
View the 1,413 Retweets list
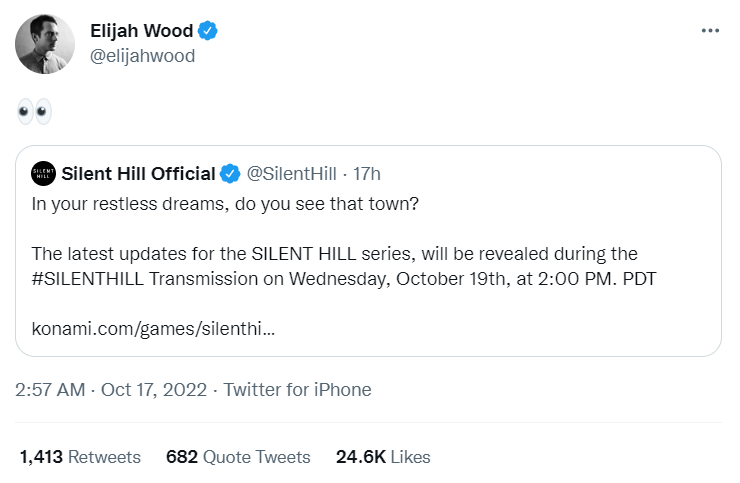pyautogui.click(x=80, y=457)
